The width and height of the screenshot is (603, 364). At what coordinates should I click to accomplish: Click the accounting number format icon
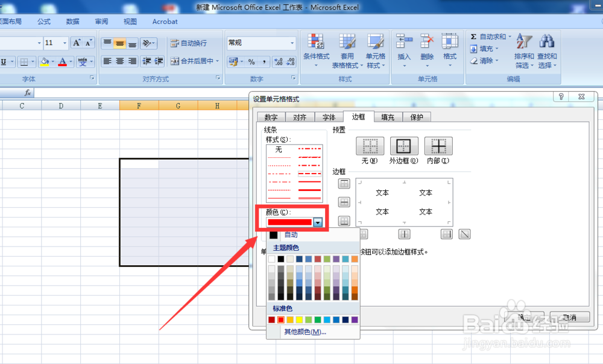coord(233,61)
